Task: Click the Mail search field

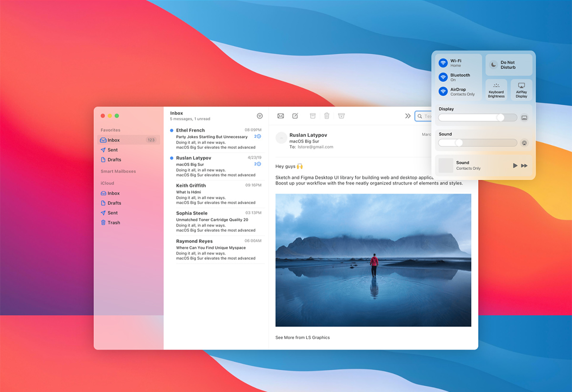Action: (x=423, y=116)
